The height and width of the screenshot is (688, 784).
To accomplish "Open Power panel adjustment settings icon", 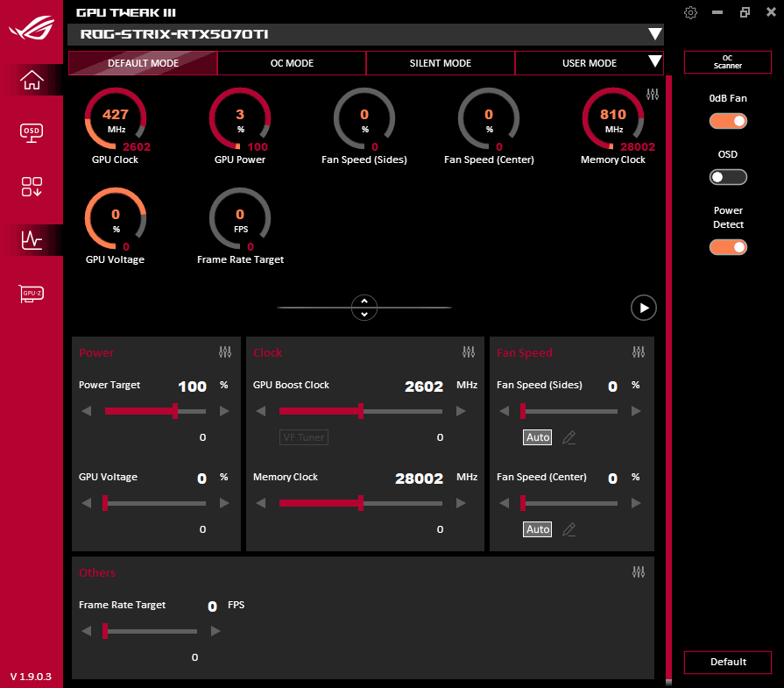I will tap(225, 352).
